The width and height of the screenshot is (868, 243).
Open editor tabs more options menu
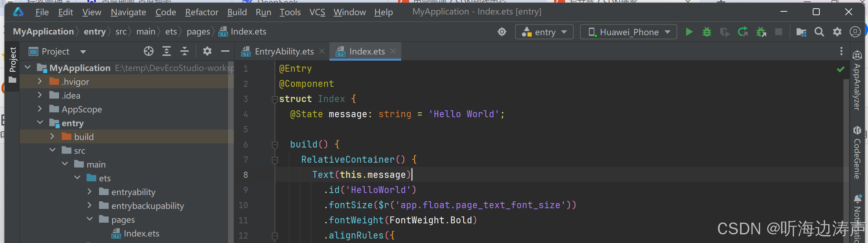pos(841,51)
